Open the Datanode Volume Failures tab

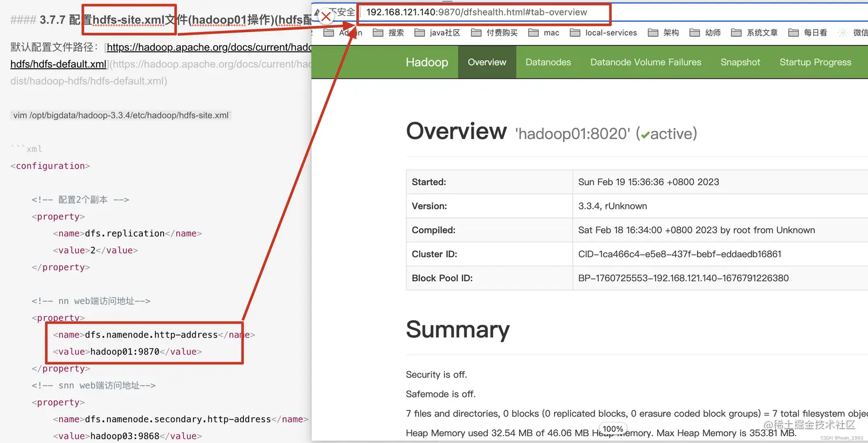[x=646, y=62]
